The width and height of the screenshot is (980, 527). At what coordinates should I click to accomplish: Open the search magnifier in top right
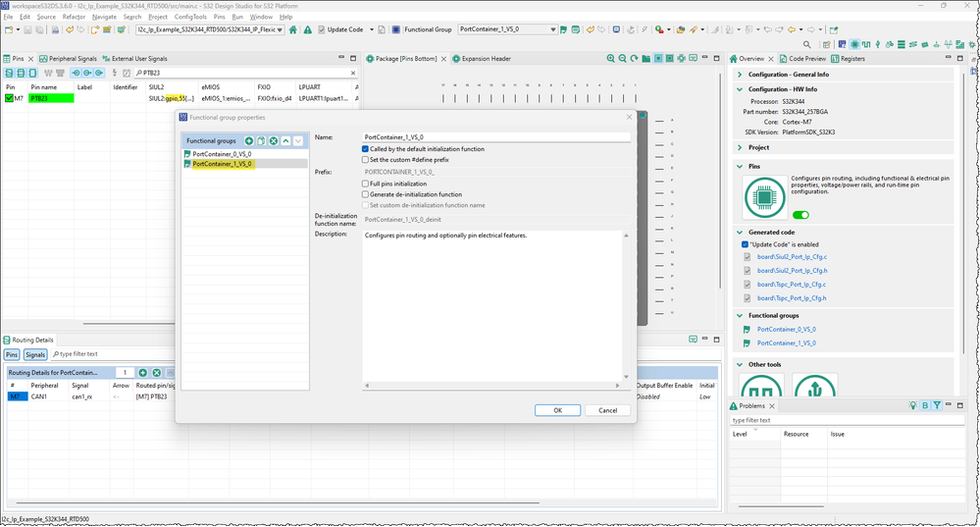click(807, 44)
